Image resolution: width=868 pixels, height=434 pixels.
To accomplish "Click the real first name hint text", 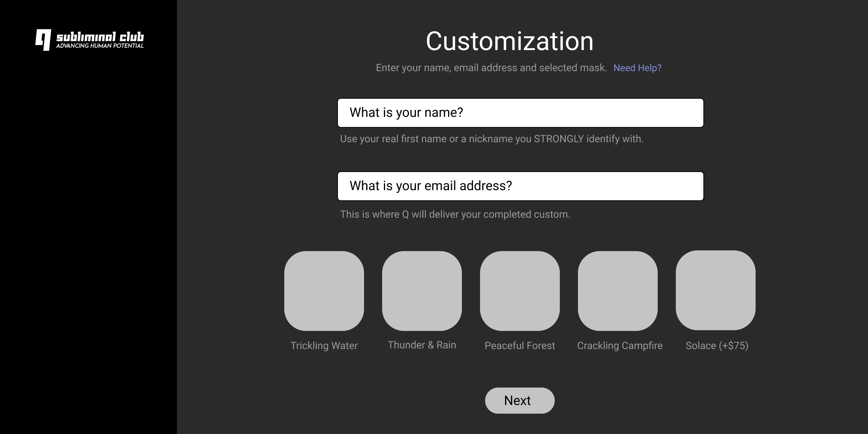I will [x=491, y=139].
